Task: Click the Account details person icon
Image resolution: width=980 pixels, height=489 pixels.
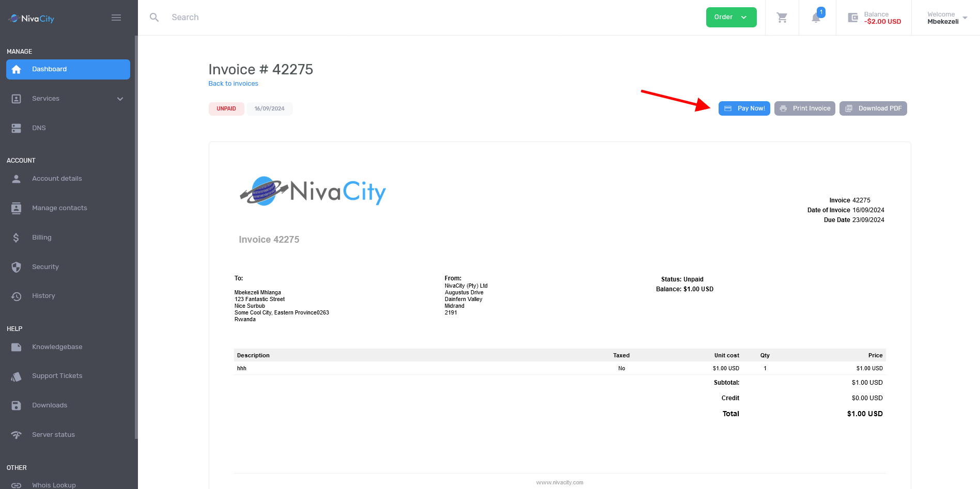Action: coord(17,179)
